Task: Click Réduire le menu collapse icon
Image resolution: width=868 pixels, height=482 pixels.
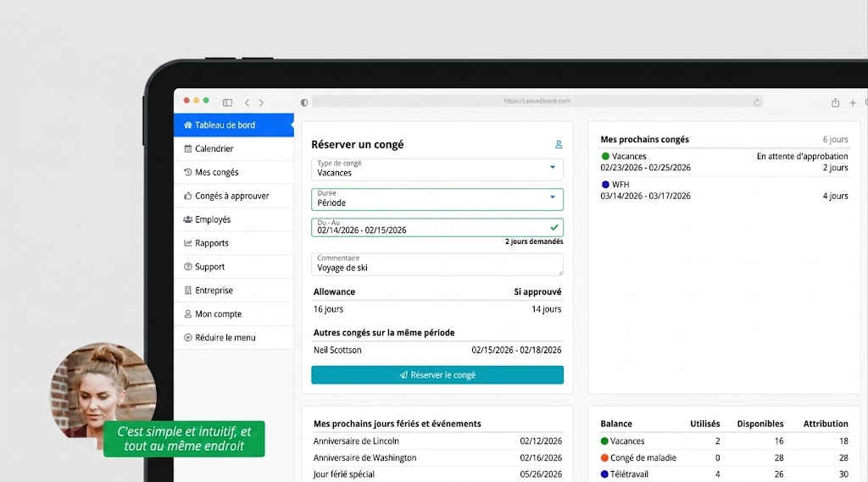Action: 187,337
